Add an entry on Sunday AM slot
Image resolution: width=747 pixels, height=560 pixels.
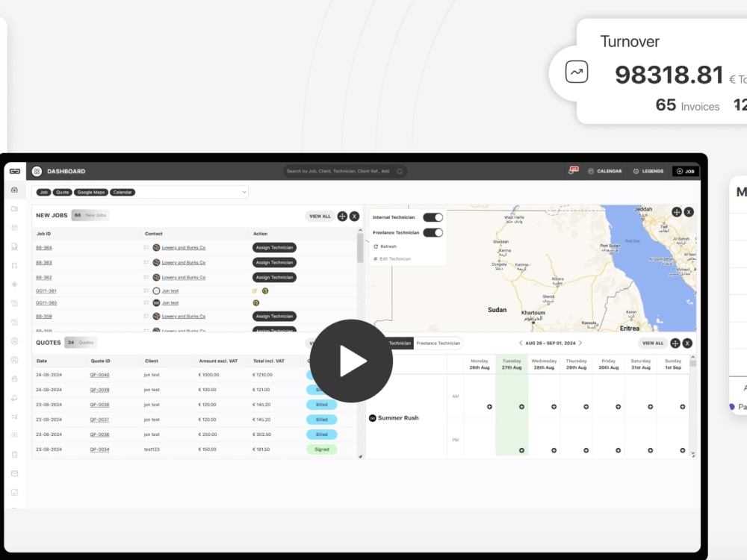pos(683,407)
